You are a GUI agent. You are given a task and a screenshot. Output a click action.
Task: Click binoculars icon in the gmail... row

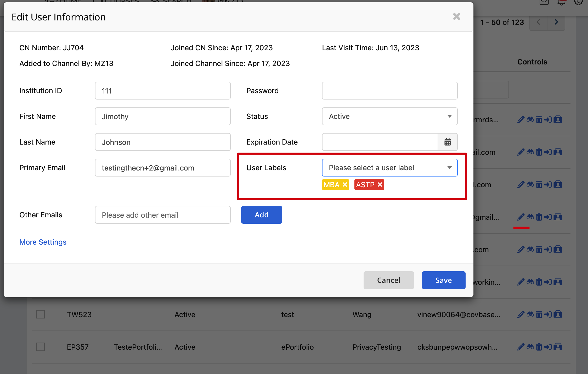pyautogui.click(x=530, y=217)
